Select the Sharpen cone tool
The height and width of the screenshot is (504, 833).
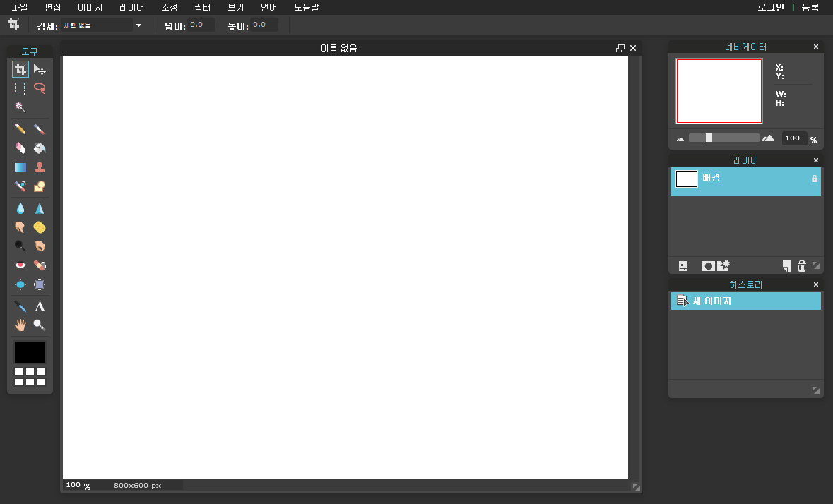[x=40, y=208]
